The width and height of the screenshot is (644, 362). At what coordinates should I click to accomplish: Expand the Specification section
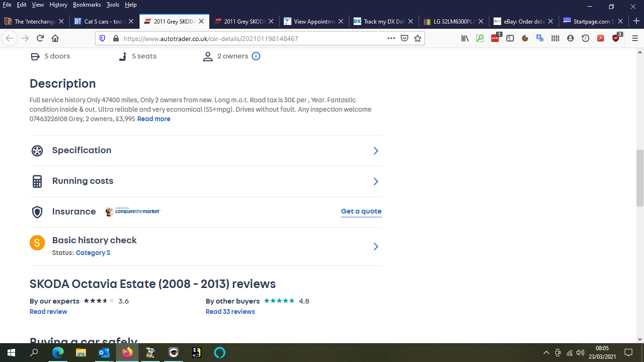pos(205,151)
